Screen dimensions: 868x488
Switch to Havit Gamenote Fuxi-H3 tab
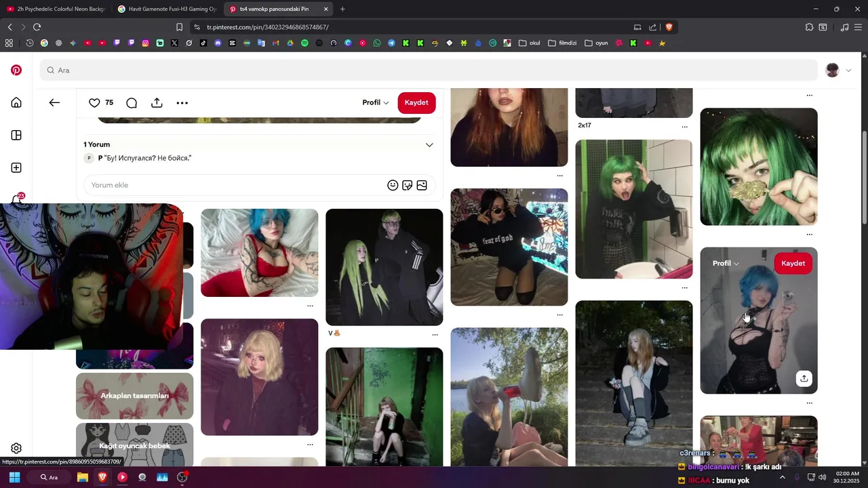(x=167, y=9)
